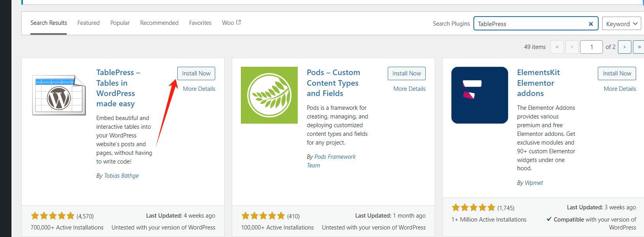
Task: Switch to the Featured plugins tab
Action: 88,23
